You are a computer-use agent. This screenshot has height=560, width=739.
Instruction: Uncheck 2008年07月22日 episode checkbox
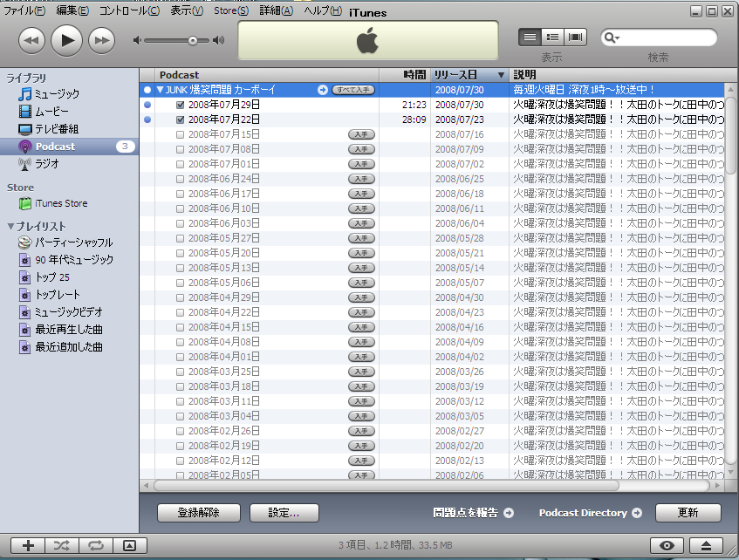[x=180, y=120]
